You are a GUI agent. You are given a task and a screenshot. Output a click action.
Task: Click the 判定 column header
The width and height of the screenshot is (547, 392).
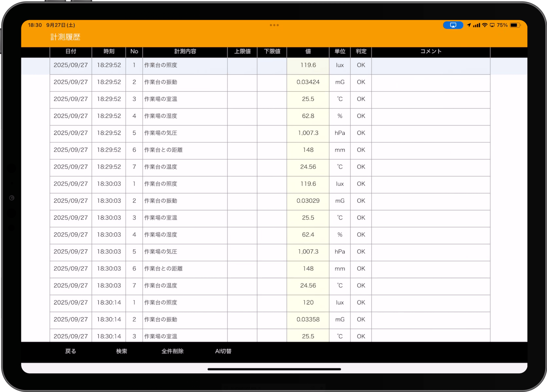pos(361,52)
